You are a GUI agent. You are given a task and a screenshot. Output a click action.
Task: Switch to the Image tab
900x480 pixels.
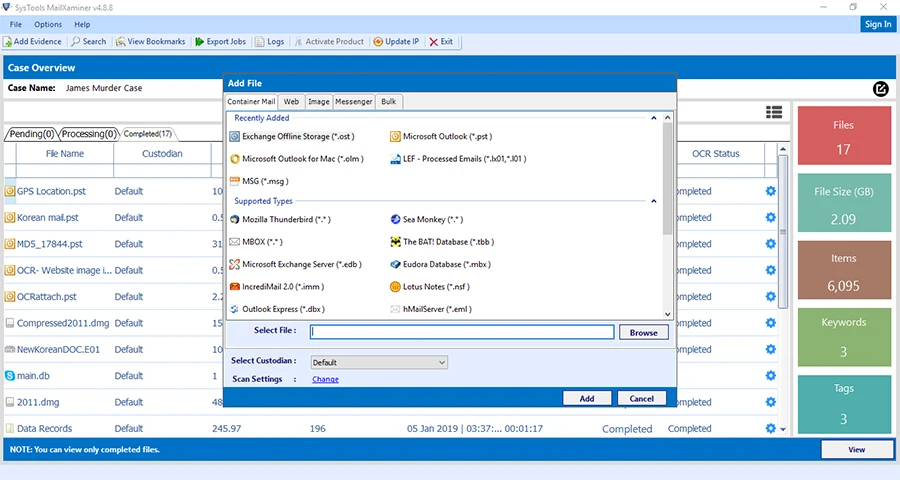pos(319,102)
